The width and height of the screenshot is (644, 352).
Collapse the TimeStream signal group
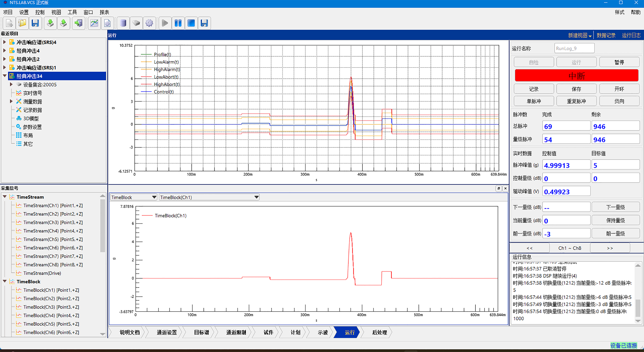point(5,197)
